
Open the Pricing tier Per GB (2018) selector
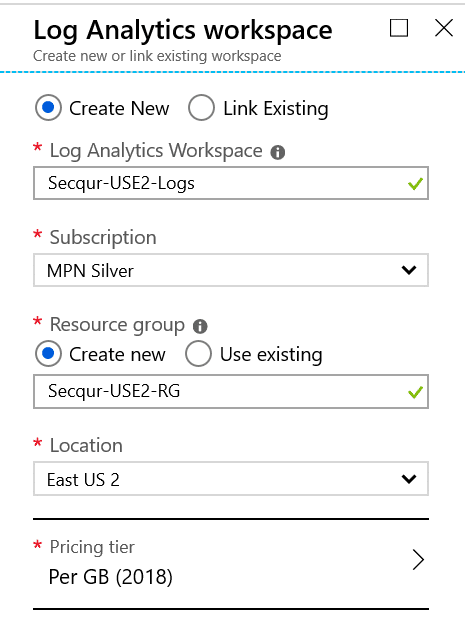click(231, 564)
